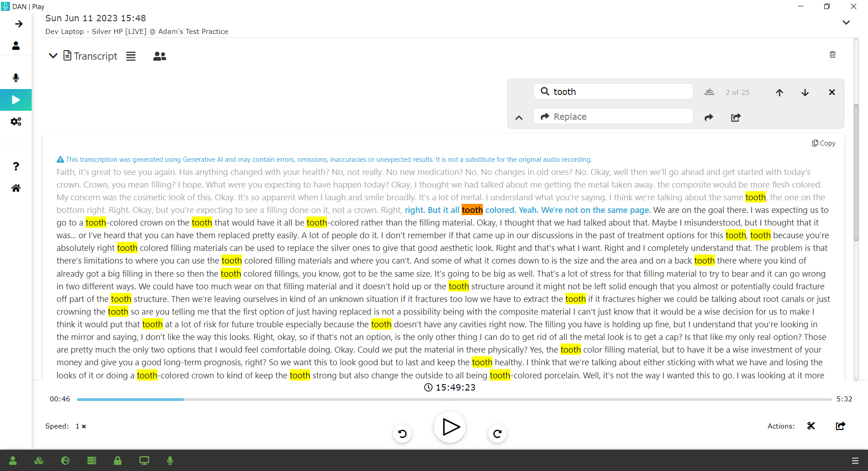This screenshot has height=471, width=868.
Task: Copy the transcript text
Action: (x=823, y=143)
